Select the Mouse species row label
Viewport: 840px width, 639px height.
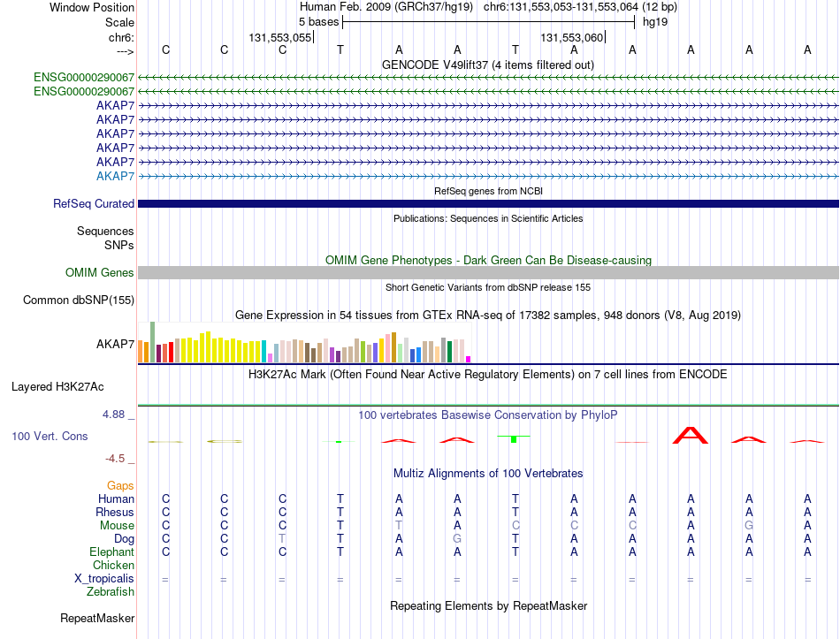click(117, 526)
